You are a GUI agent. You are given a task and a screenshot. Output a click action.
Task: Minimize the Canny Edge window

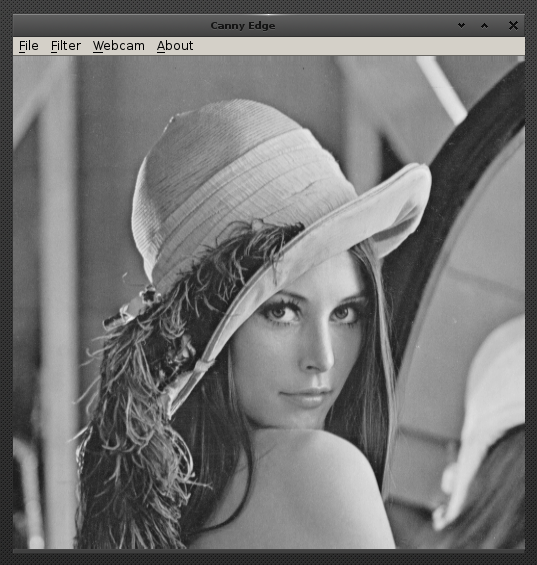coord(461,26)
